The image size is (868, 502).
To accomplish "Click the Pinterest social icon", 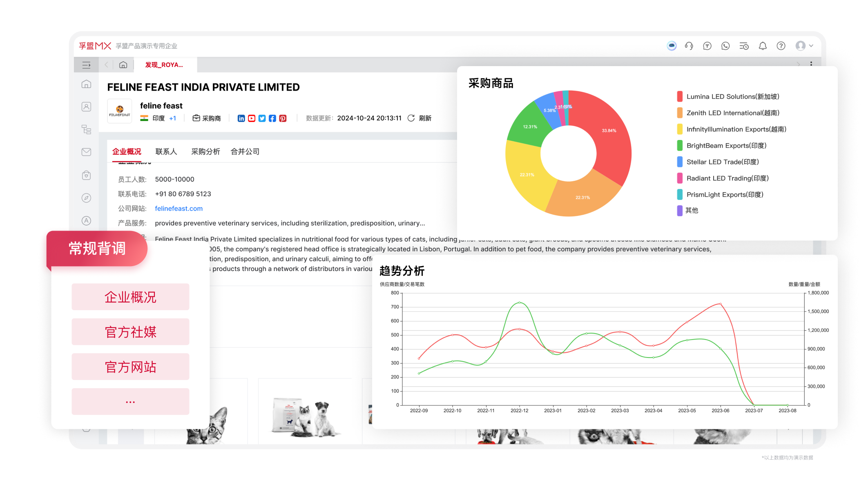I will (283, 118).
